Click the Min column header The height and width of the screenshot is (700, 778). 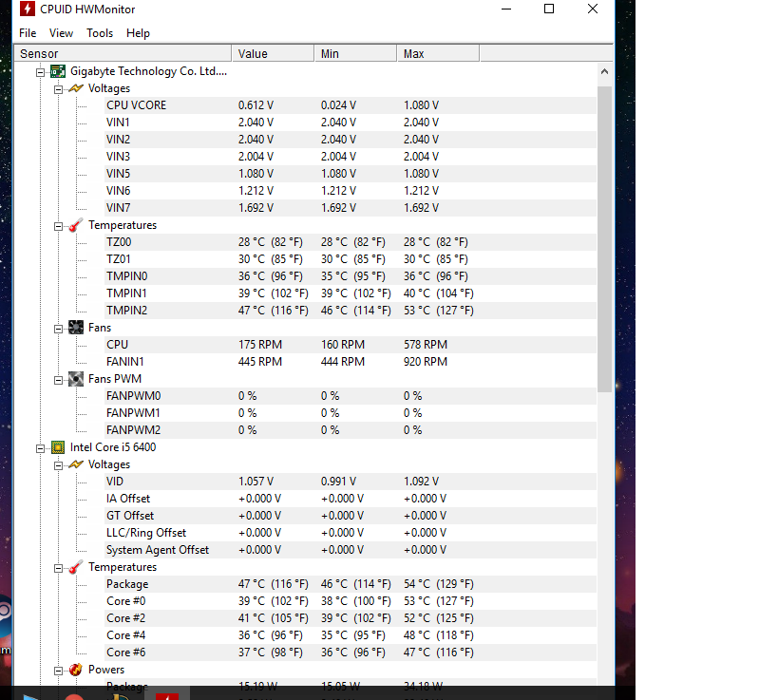click(356, 53)
